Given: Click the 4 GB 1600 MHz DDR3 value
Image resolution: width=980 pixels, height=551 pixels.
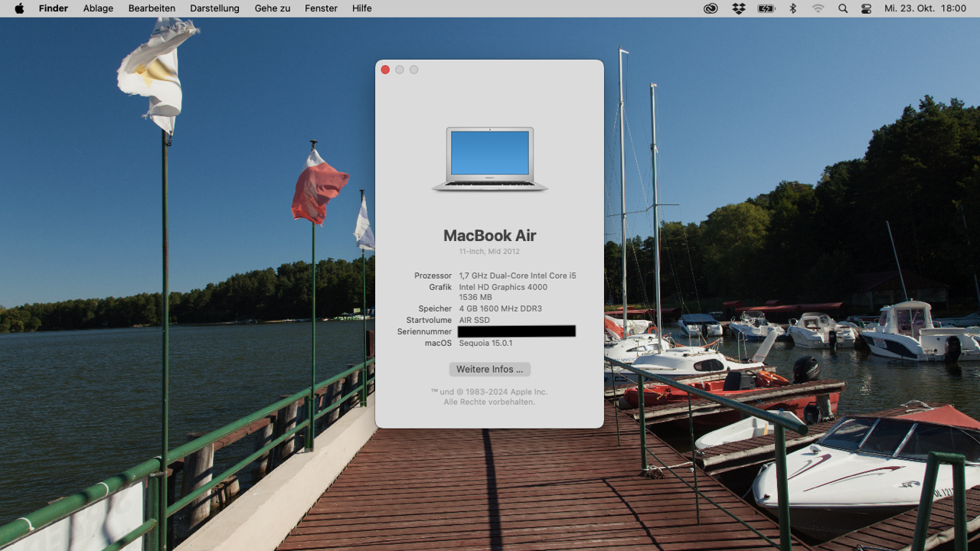Looking at the screenshot, I should coord(501,309).
